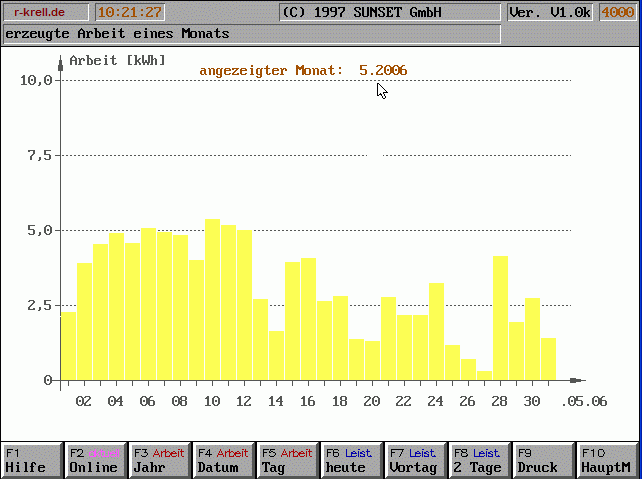Screen dimensions: 642x479
Task: Click the yellow bar for day 28
Action: click(500, 318)
